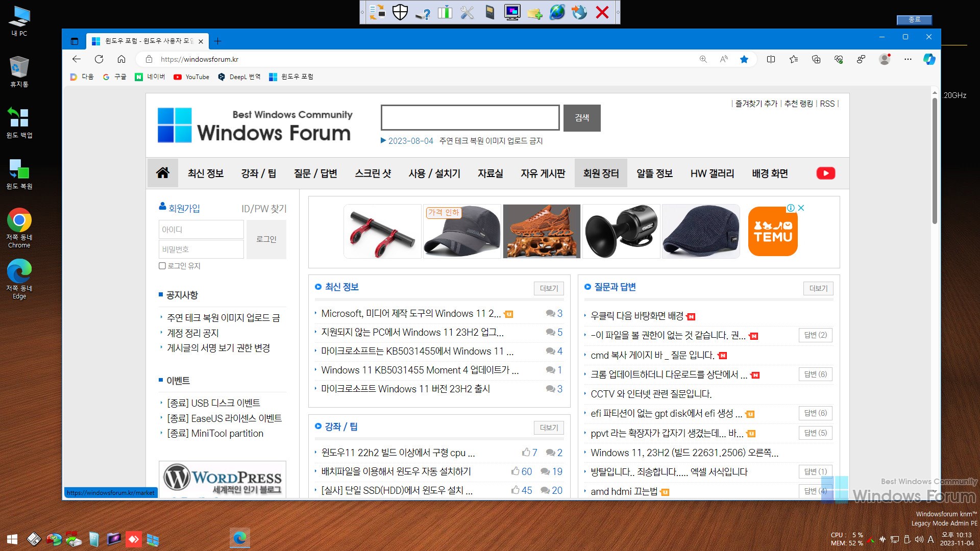Open notice '계정 정리 공지'

click(x=192, y=333)
